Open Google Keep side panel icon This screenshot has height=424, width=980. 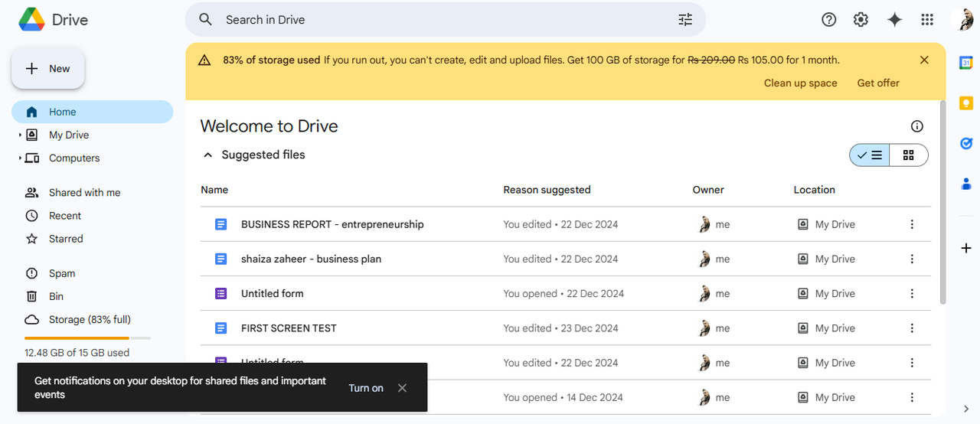966,103
